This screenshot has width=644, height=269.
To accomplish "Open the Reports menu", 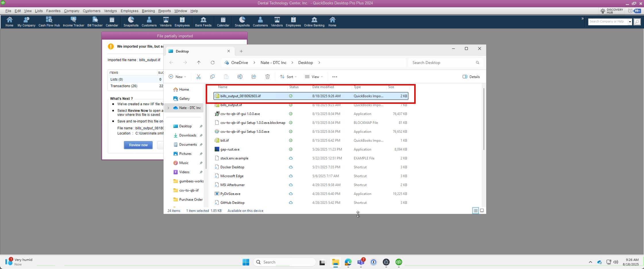I will (164, 11).
